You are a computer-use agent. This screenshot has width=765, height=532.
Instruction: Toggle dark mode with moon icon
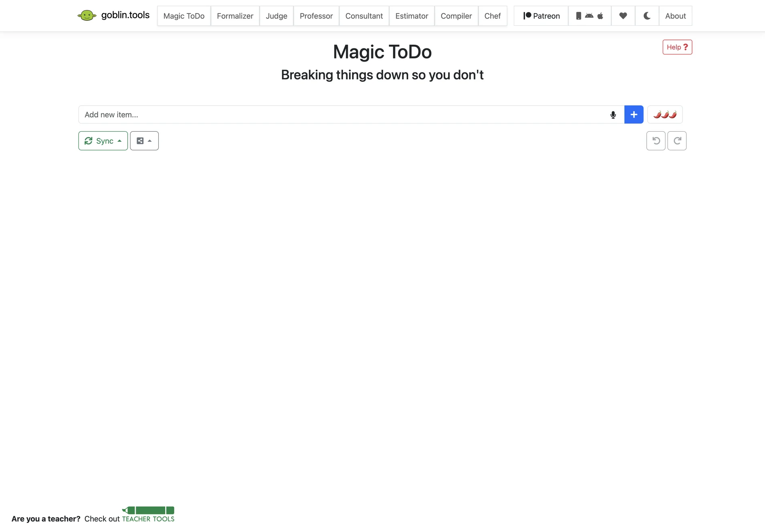[x=647, y=16]
